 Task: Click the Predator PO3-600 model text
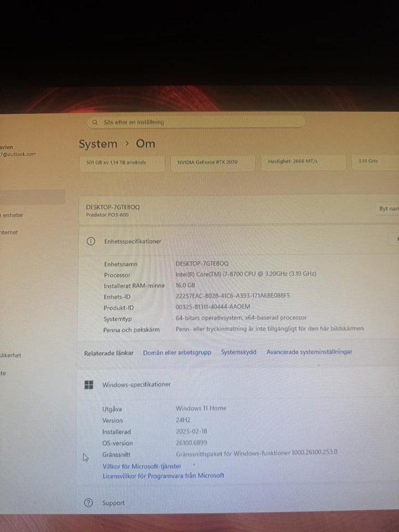point(107,215)
